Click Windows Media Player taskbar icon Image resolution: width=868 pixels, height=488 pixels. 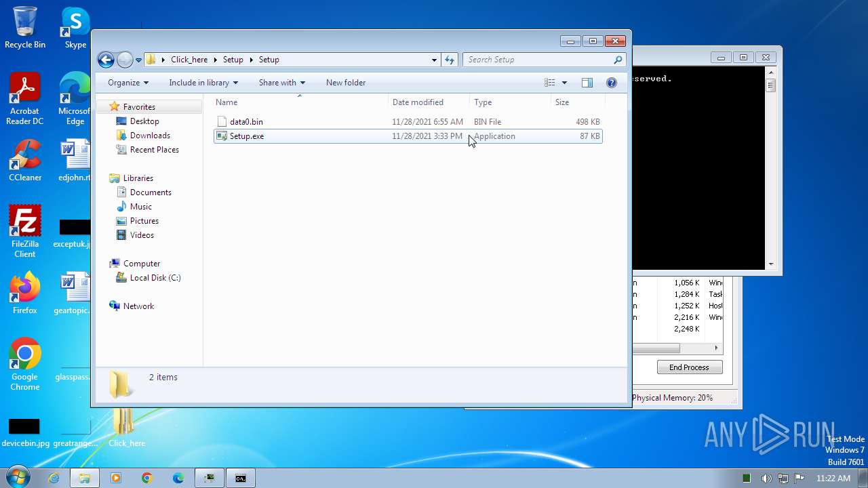coord(116,478)
